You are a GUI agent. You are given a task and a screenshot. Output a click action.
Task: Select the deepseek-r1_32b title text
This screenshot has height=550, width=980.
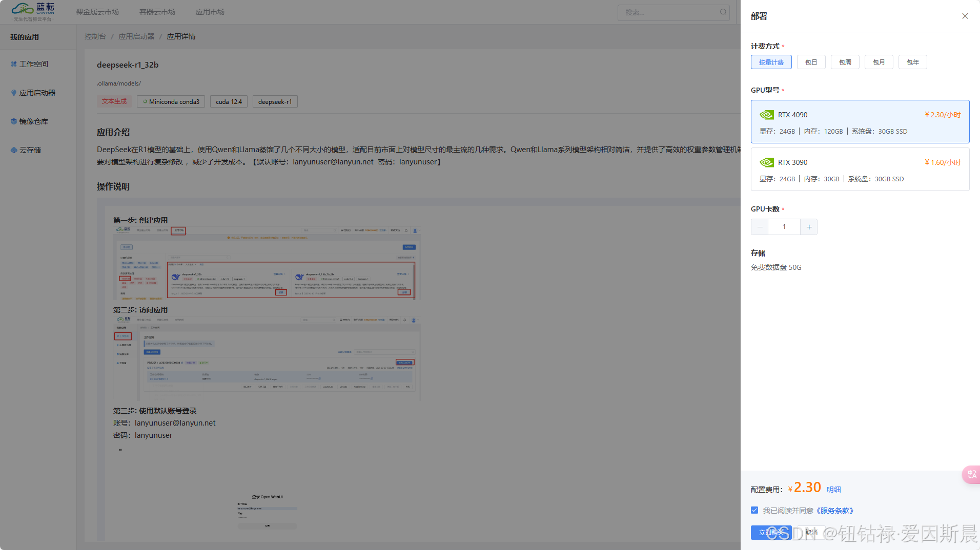point(128,65)
